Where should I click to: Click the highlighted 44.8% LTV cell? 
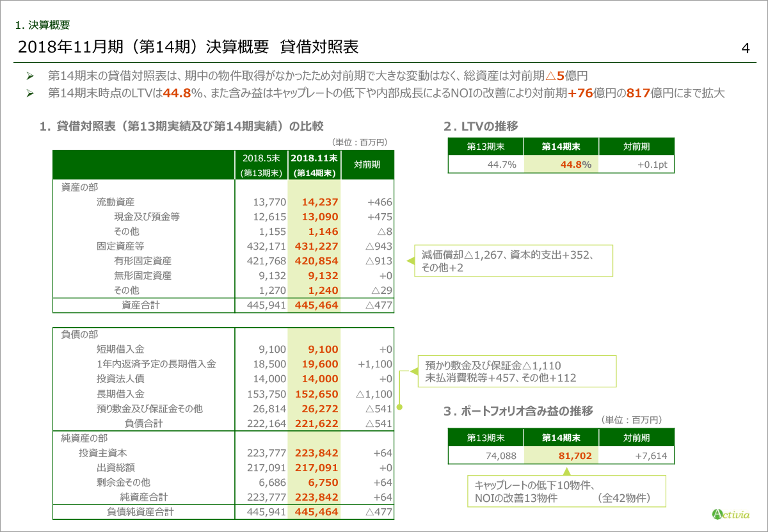click(561, 165)
